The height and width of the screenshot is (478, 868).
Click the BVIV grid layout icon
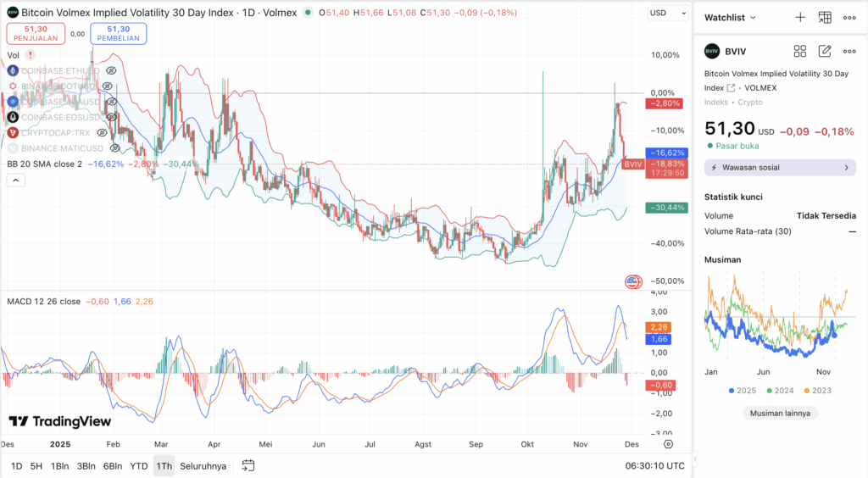pos(800,51)
